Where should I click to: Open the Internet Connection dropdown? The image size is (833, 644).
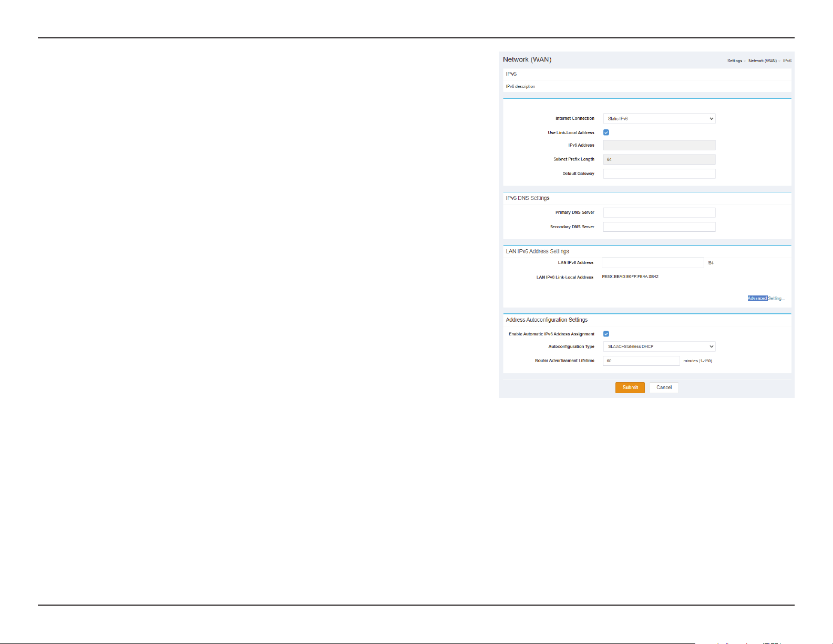659,119
